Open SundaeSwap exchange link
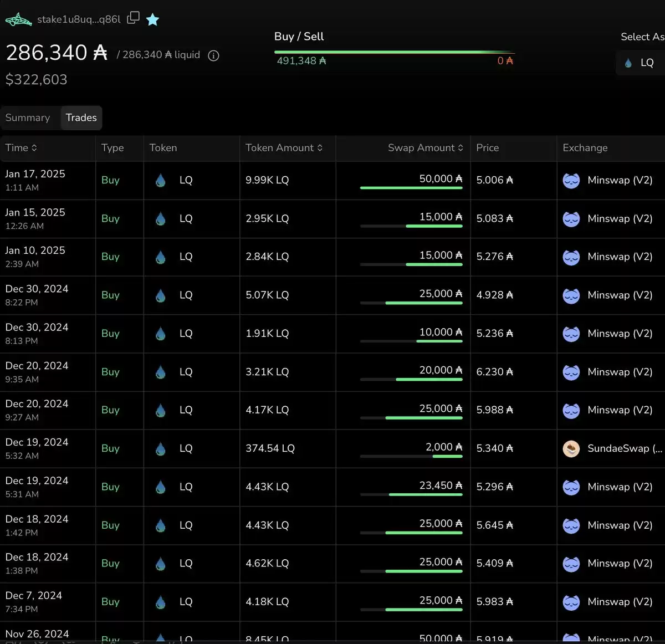This screenshot has height=644, width=665. (625, 448)
